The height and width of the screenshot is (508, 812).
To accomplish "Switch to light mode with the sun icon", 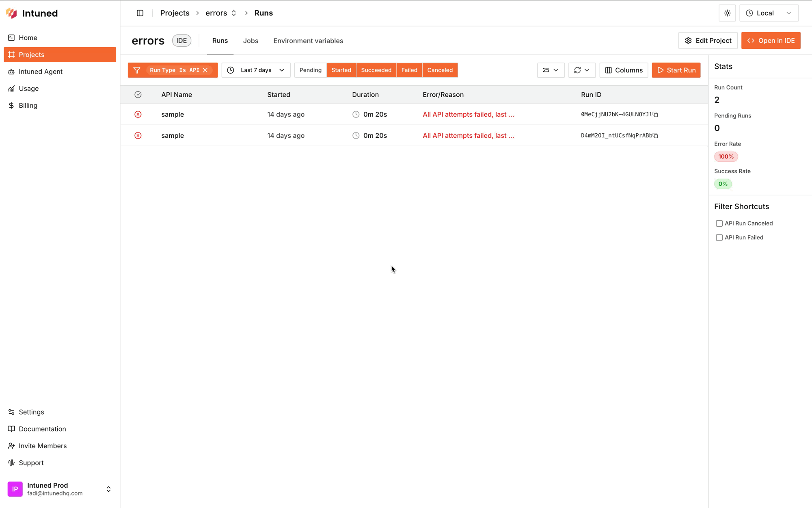I will click(727, 13).
